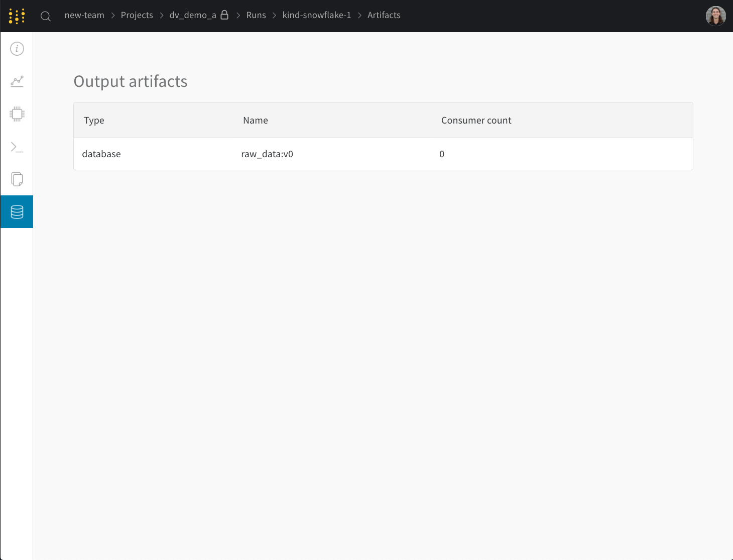The height and width of the screenshot is (560, 733).
Task: Click the database type cell
Action: click(x=101, y=154)
